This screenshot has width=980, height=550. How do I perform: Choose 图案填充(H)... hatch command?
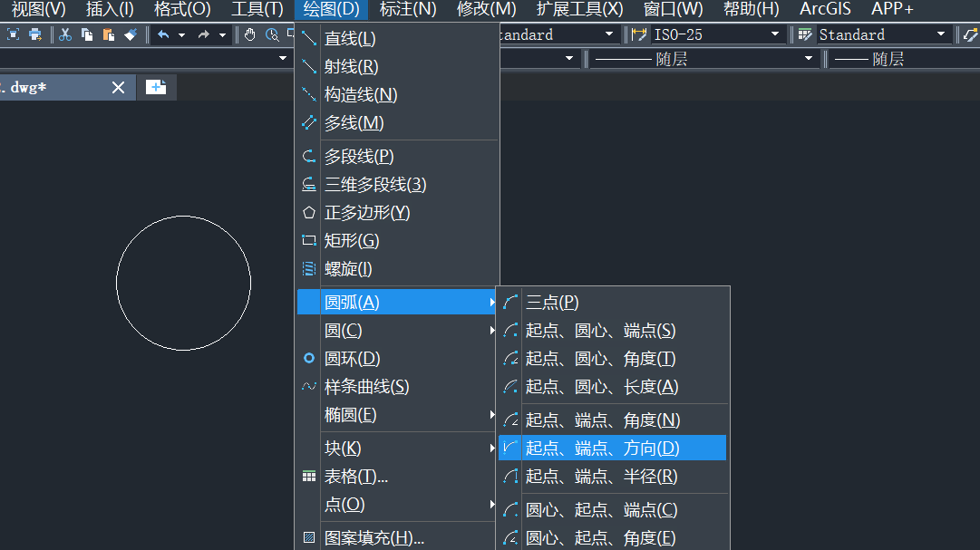[397, 537]
